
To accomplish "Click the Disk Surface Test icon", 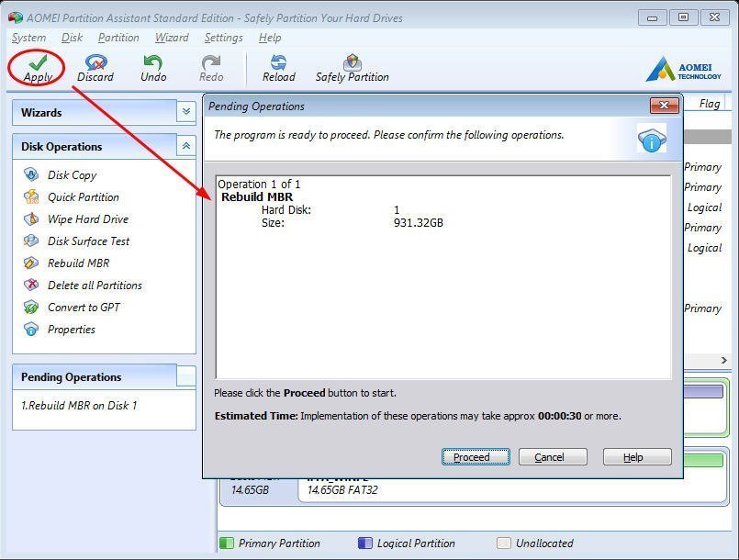I will point(31,241).
